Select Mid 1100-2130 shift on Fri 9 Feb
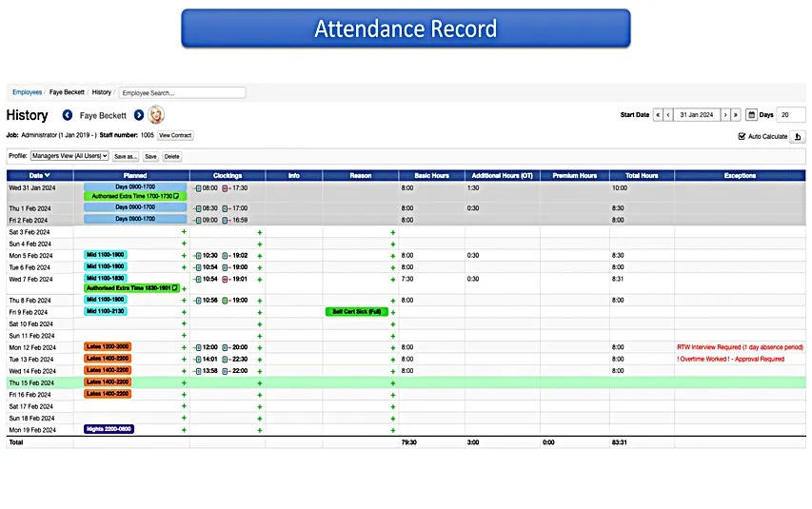This screenshot has height=509, width=812. pos(106,311)
